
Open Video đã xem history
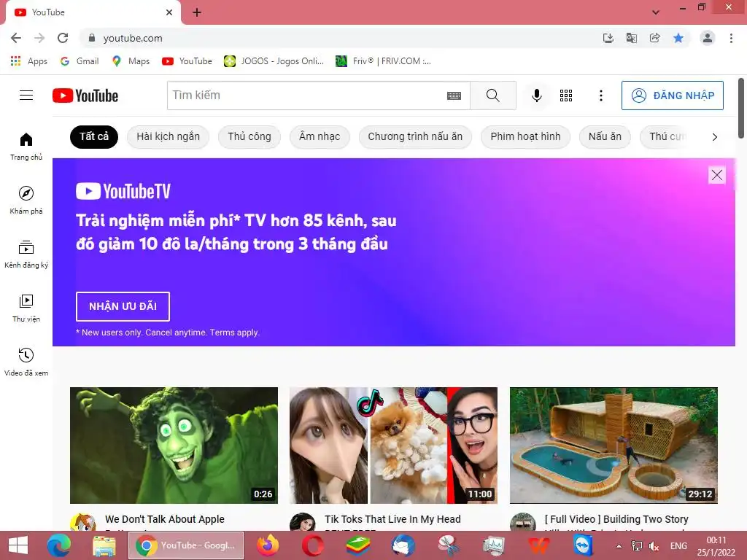tap(26, 362)
